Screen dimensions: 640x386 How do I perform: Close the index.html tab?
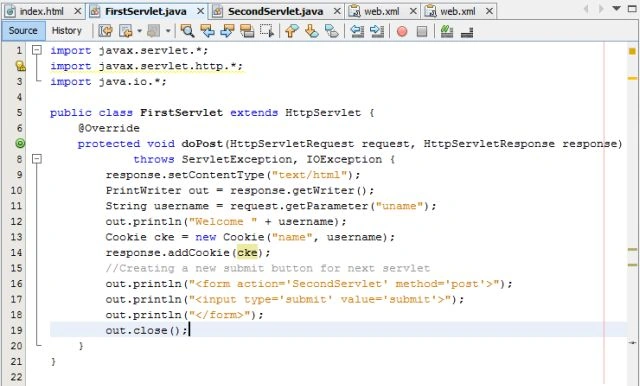[78, 11]
